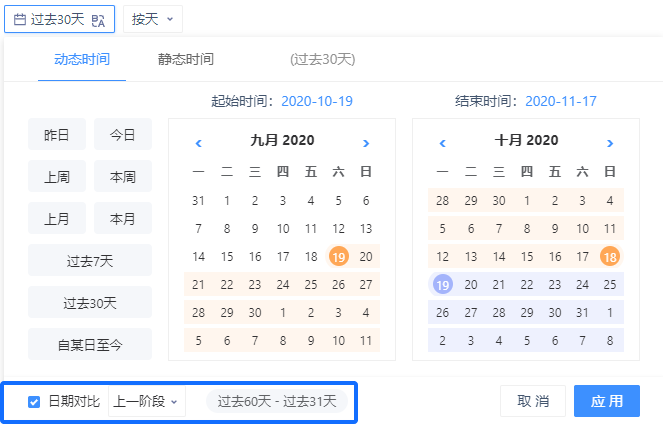Screen dimensions: 663x424
Task: Go to previous month on October calendar
Action: pos(443,144)
